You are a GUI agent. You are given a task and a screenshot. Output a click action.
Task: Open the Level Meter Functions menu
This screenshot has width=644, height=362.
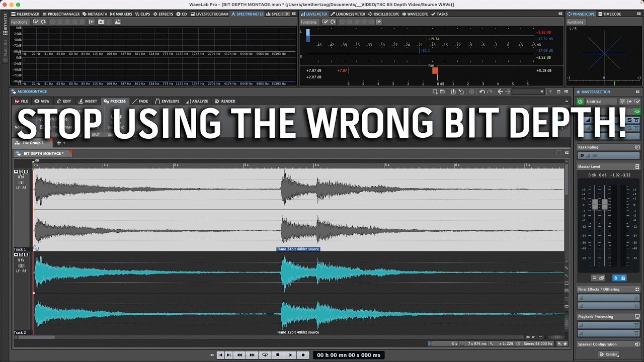309,22
